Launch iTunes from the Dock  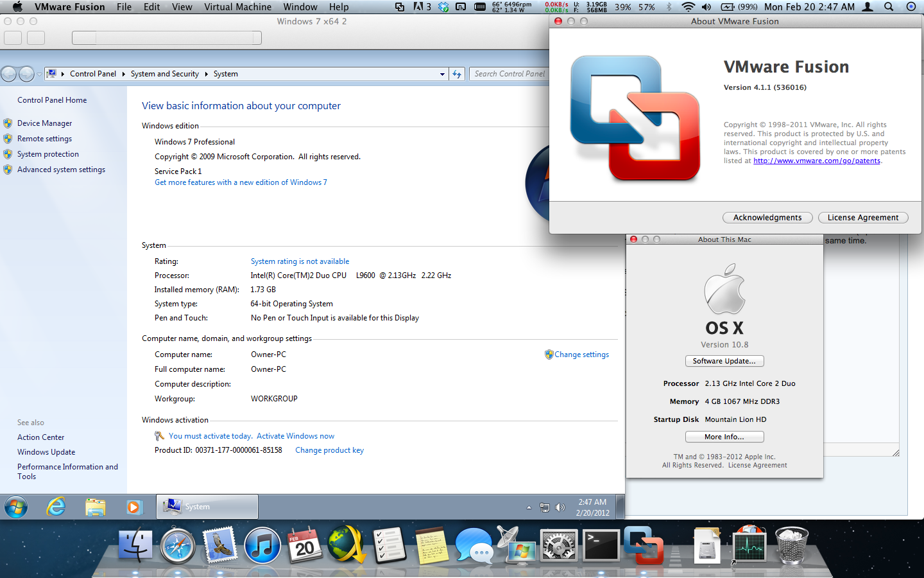[262, 547]
